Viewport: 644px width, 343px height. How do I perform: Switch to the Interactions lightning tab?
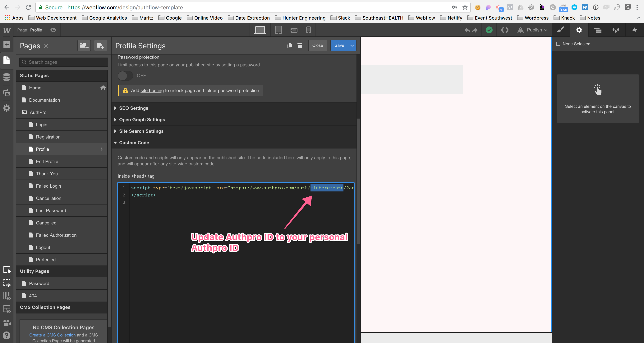pos(635,30)
